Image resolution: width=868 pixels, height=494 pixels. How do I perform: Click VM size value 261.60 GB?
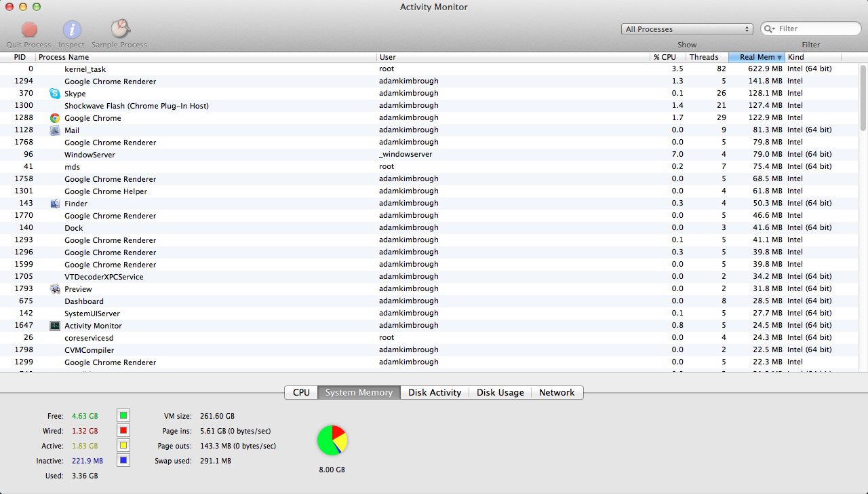(217, 416)
